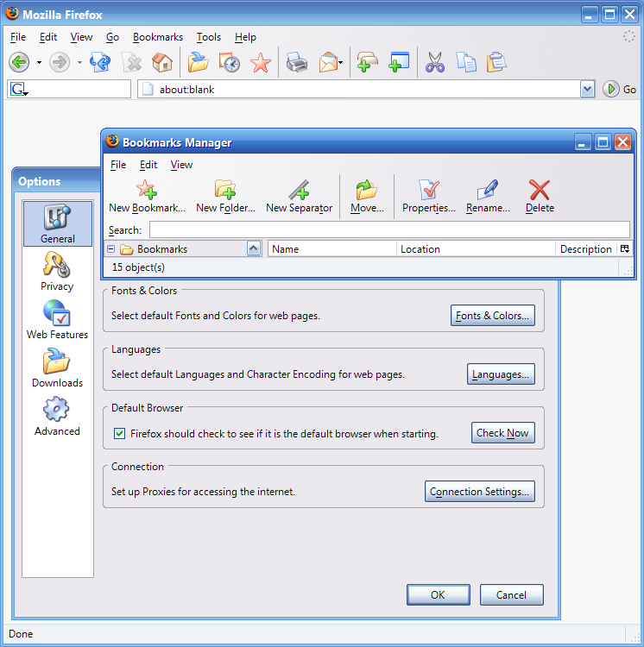Collapse the Bookmarks tree root folder

coord(110,248)
